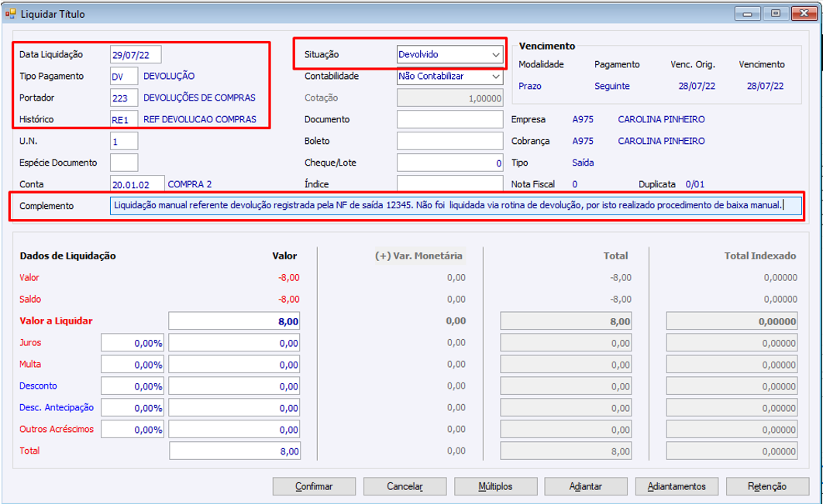Click the Confirmar button

pyautogui.click(x=314, y=486)
